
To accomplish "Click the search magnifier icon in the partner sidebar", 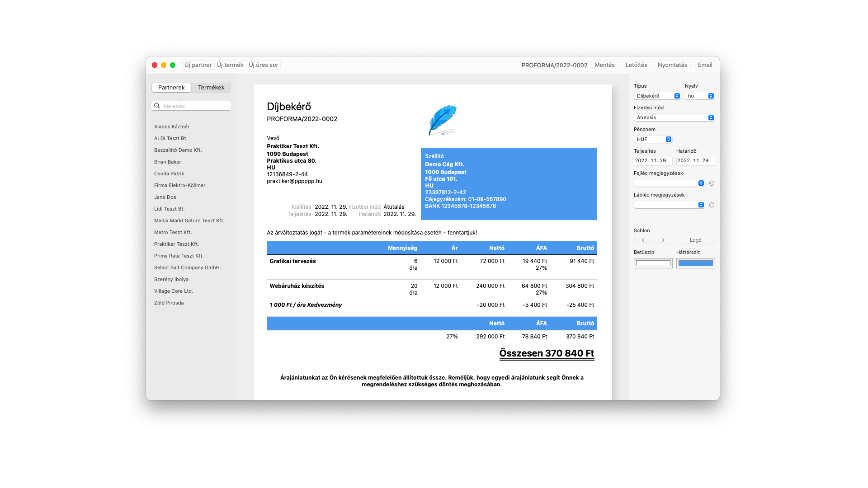I will coord(157,105).
